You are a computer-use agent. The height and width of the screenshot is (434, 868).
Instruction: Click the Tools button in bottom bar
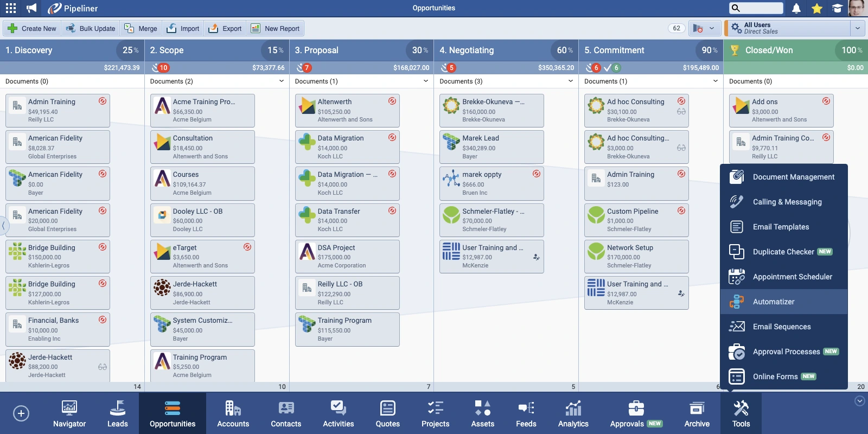click(x=741, y=413)
